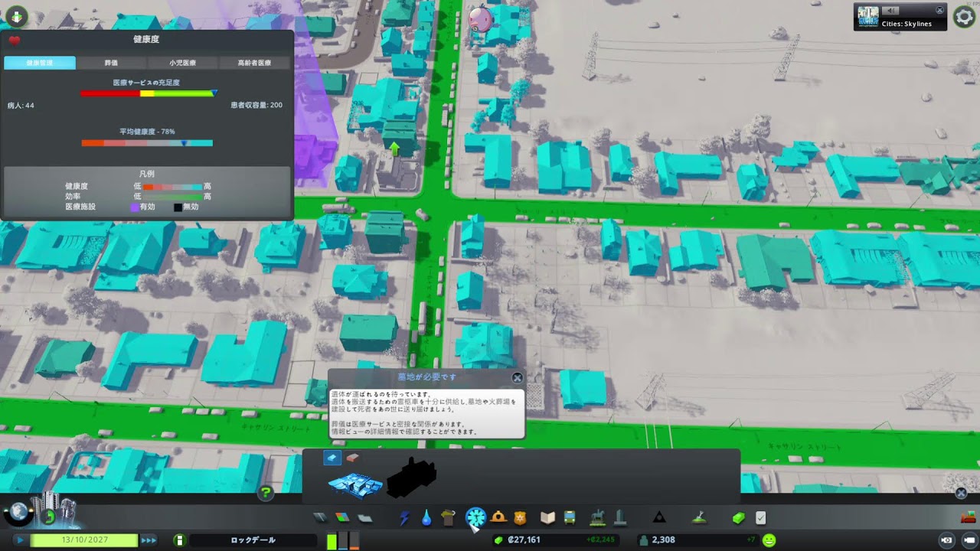Open the Economy money panel
The image size is (980, 551).
pos(738,518)
